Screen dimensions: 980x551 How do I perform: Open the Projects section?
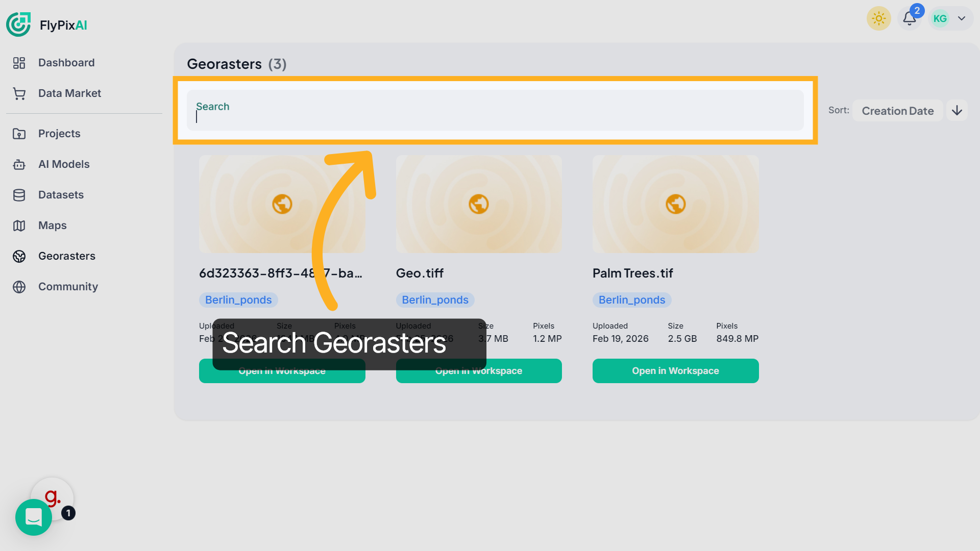pyautogui.click(x=59, y=134)
